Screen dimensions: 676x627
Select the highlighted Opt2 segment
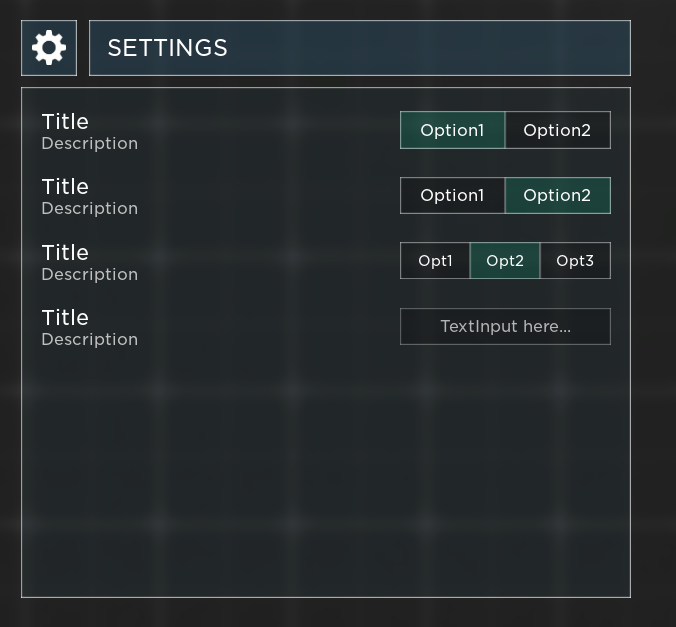pyautogui.click(x=505, y=261)
